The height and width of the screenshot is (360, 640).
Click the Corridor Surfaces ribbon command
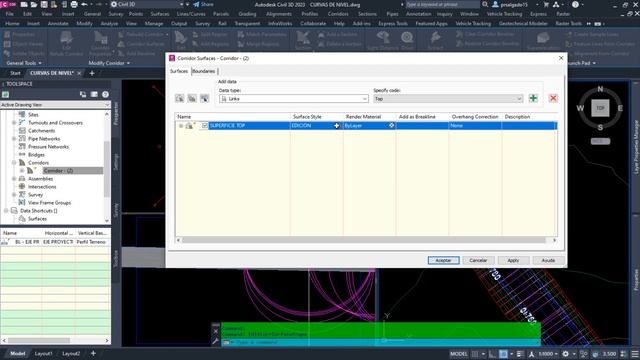coord(141,44)
